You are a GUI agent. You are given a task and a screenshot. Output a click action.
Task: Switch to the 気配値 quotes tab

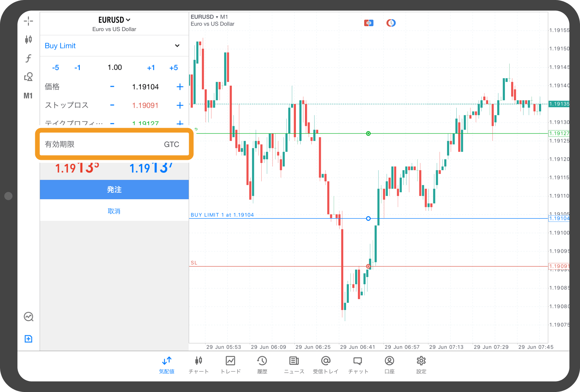click(167, 365)
